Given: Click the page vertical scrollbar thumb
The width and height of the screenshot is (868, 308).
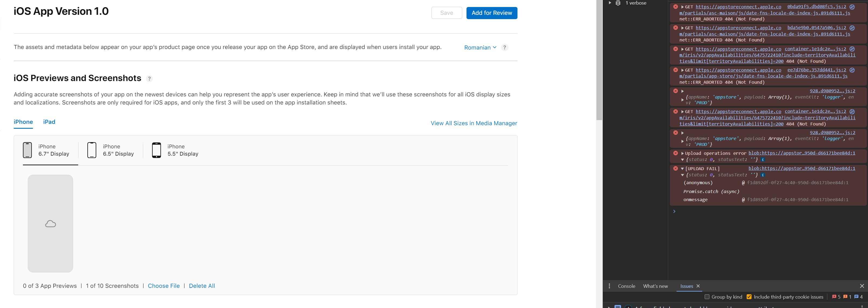Looking at the screenshot, I should 599,61.
